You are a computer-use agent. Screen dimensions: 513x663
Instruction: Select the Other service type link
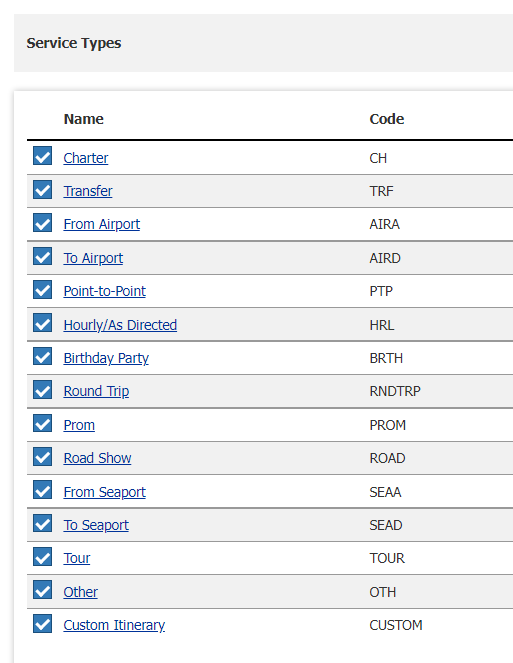click(x=80, y=592)
